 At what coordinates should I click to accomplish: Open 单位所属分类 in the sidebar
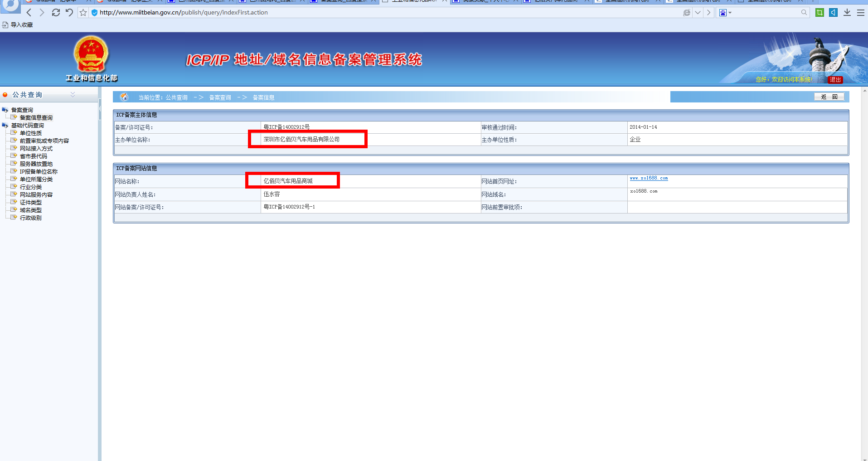pyautogui.click(x=36, y=180)
